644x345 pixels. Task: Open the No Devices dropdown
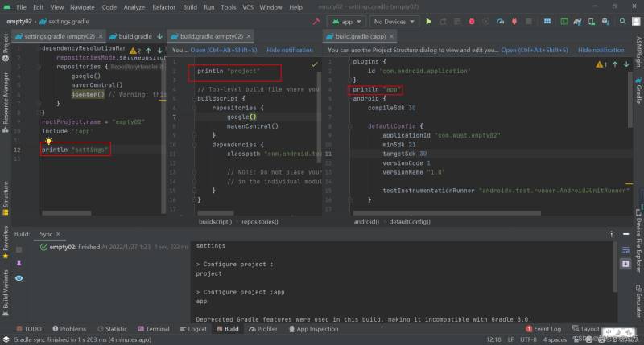point(394,22)
